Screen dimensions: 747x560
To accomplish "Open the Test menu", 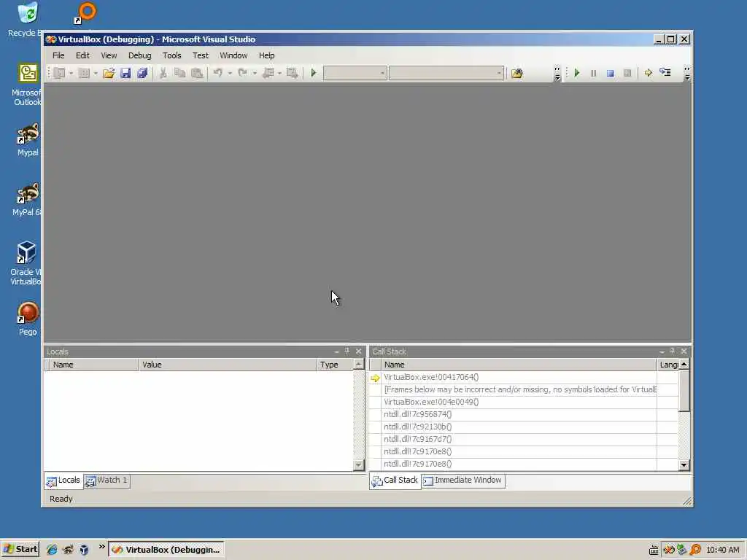I will point(200,55).
